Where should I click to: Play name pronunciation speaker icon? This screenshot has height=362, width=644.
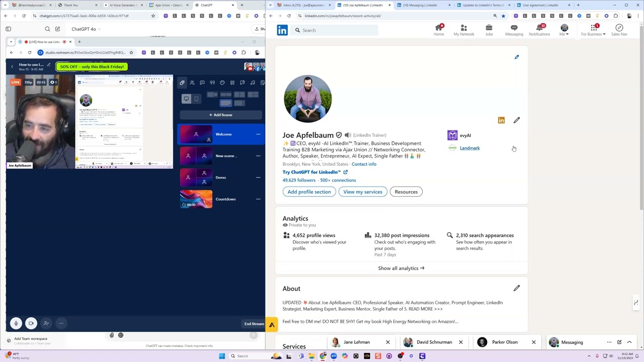pyautogui.click(x=347, y=135)
